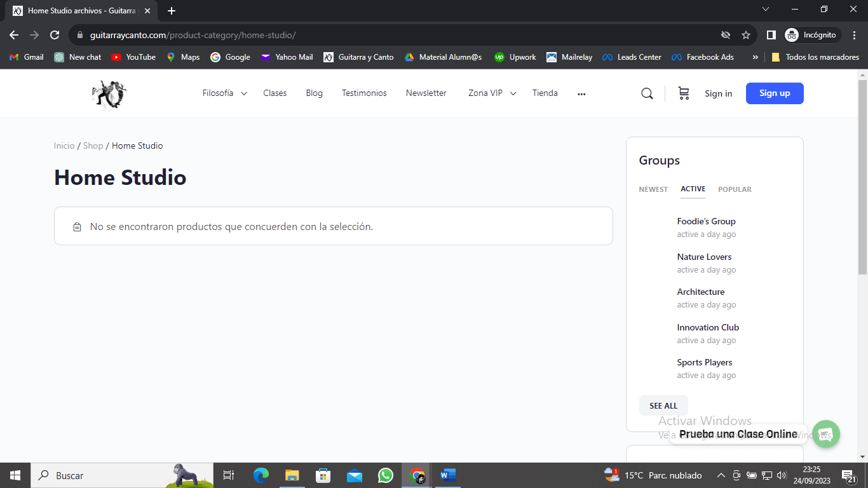This screenshot has width=868, height=488.
Task: Show more bookmarks with the double chevron
Action: tap(755, 57)
